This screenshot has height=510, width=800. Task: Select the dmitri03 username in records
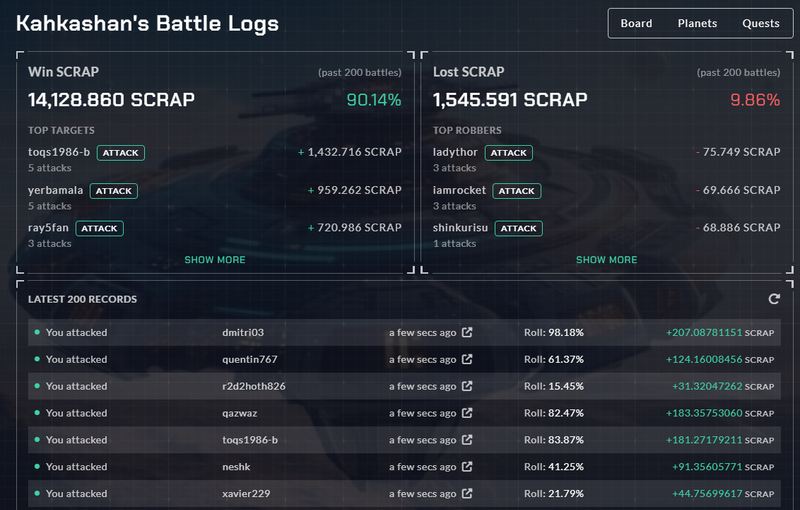pyautogui.click(x=242, y=332)
